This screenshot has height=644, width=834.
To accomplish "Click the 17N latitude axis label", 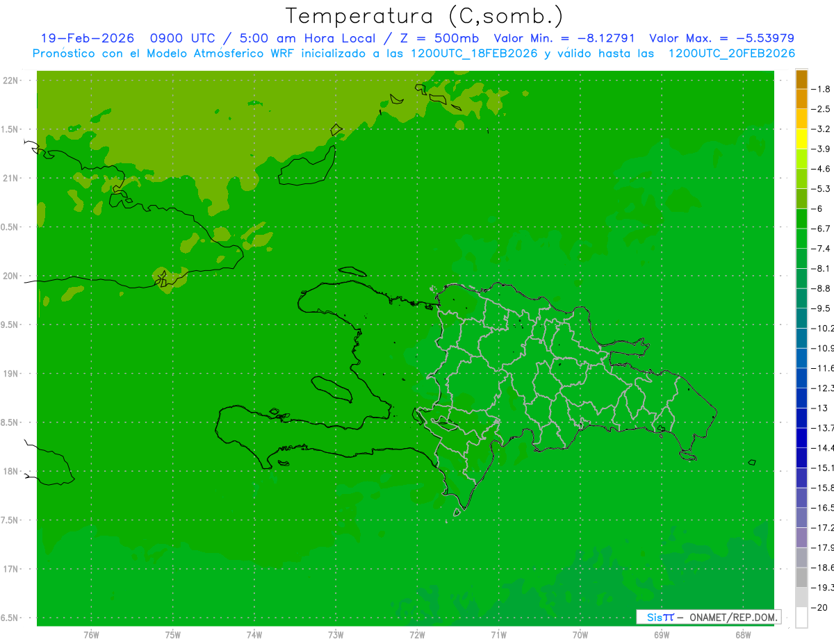I will click(x=11, y=569).
